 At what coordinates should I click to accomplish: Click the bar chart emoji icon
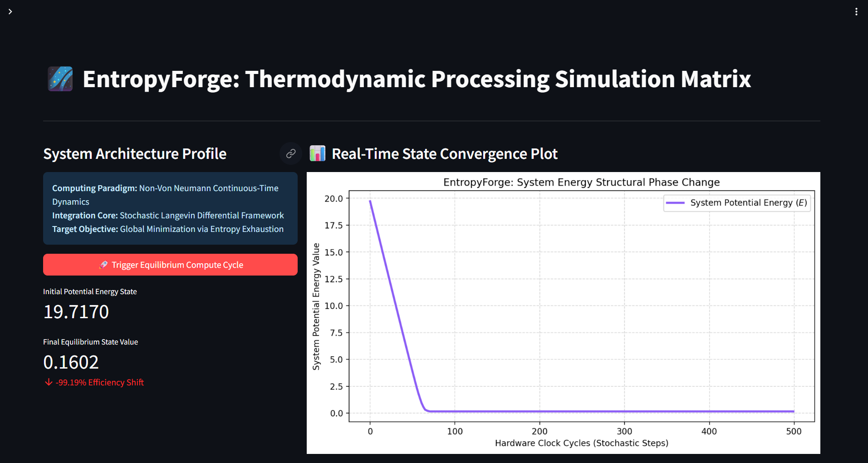[x=318, y=153]
